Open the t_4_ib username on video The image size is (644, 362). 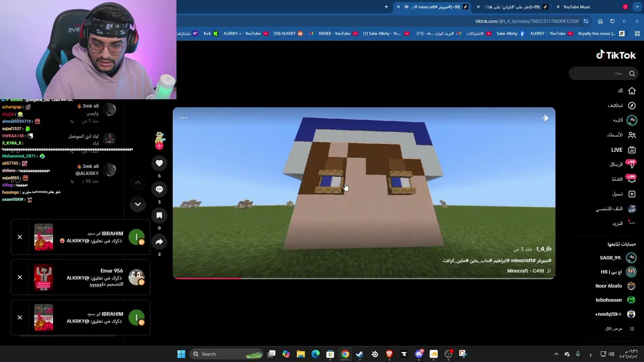[x=544, y=249]
